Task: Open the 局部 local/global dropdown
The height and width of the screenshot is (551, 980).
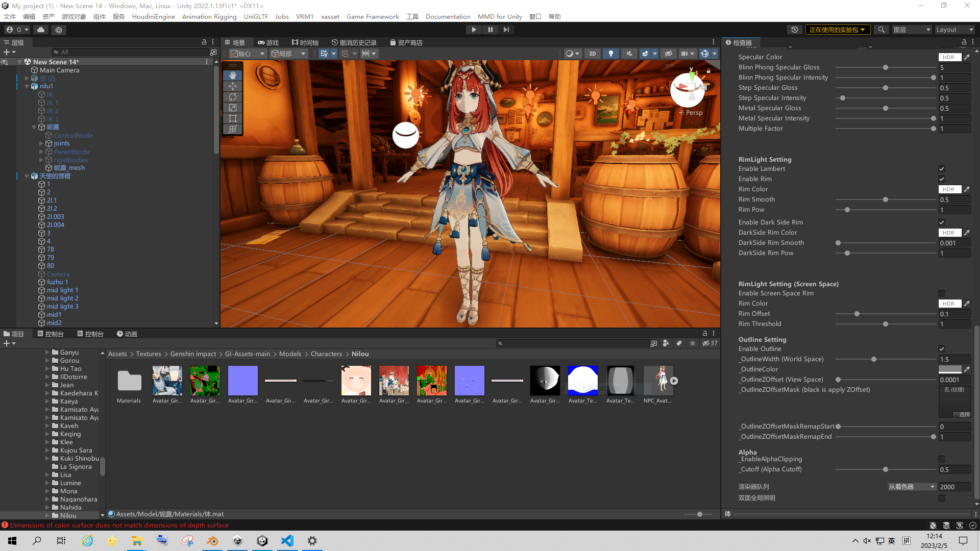Action: [x=288, y=54]
